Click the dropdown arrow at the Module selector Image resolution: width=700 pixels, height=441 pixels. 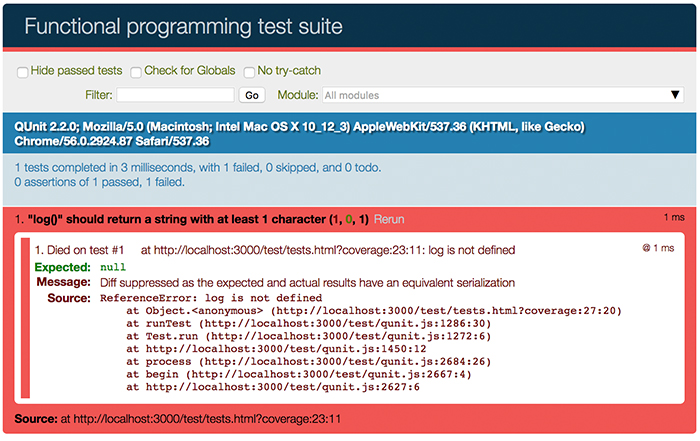676,95
